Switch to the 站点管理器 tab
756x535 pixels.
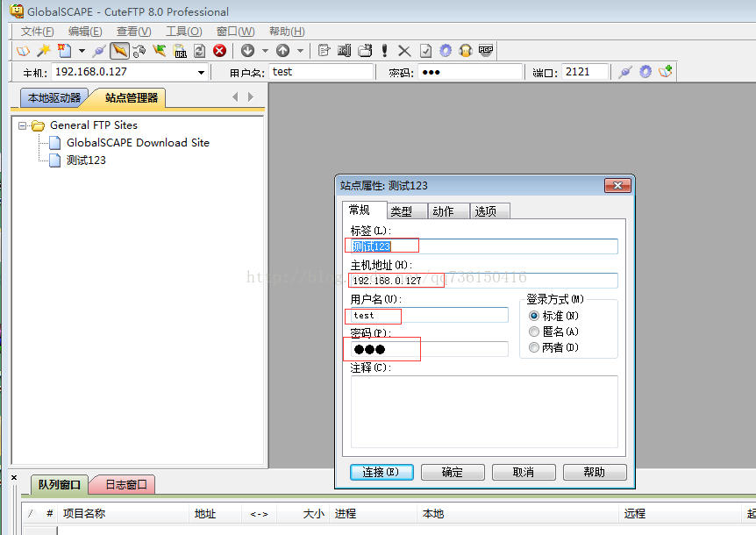[x=132, y=98]
